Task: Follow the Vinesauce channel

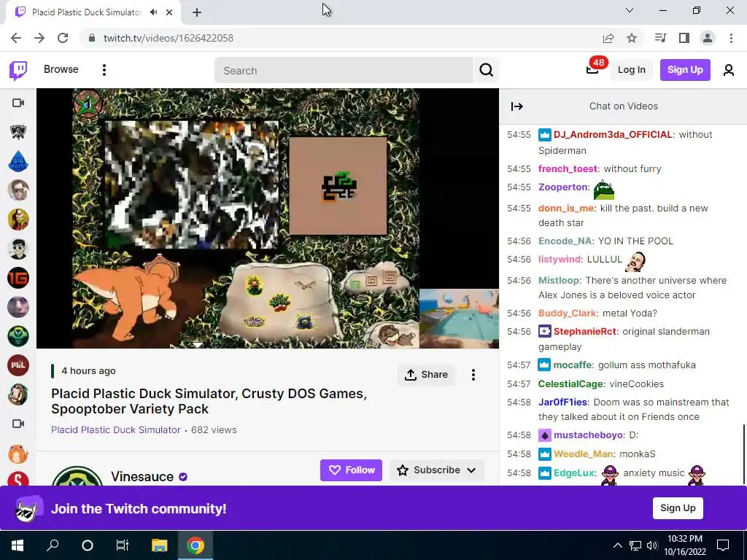Action: click(351, 470)
